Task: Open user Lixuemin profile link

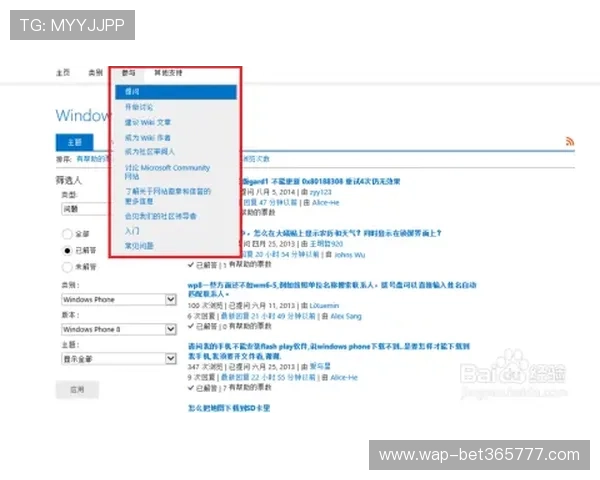Action: 324,305
